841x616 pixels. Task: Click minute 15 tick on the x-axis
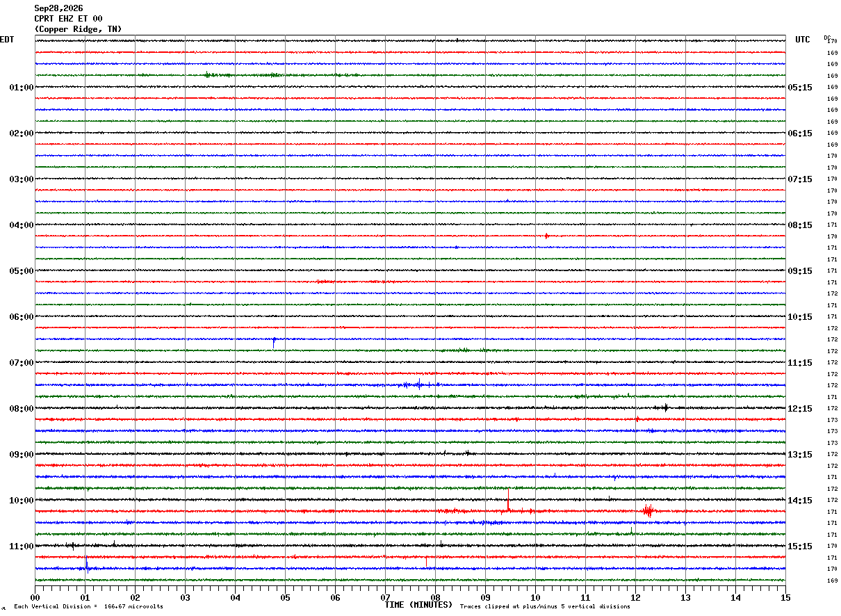(785, 597)
